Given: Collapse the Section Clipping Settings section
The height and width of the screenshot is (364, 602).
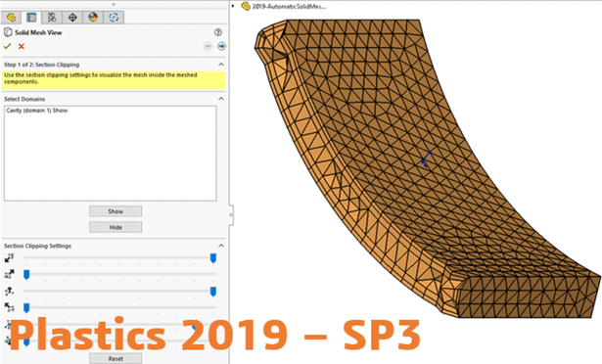Looking at the screenshot, I should coord(221,246).
